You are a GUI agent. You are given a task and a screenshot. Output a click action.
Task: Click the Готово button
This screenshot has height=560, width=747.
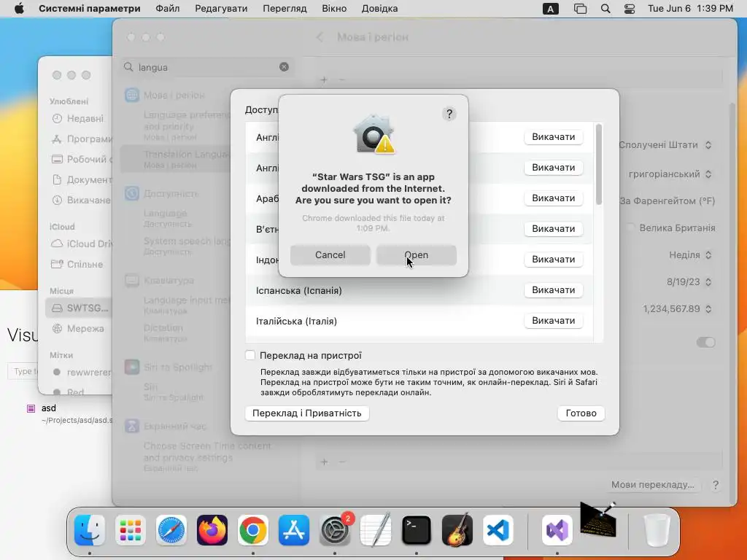coord(581,413)
